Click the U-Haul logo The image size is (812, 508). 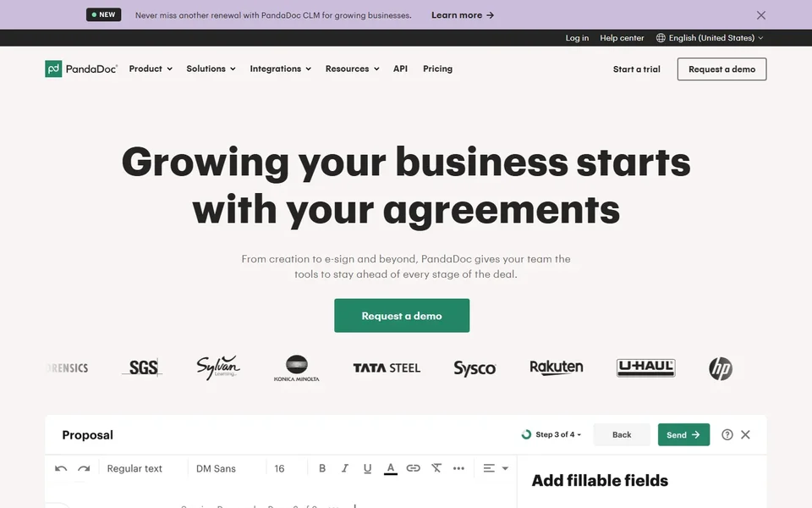click(645, 368)
